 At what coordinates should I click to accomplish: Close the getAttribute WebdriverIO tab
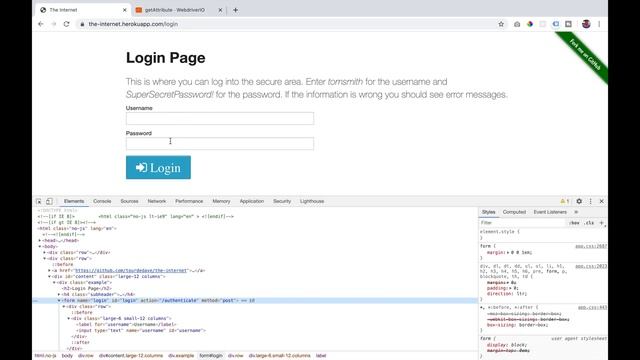(220, 10)
